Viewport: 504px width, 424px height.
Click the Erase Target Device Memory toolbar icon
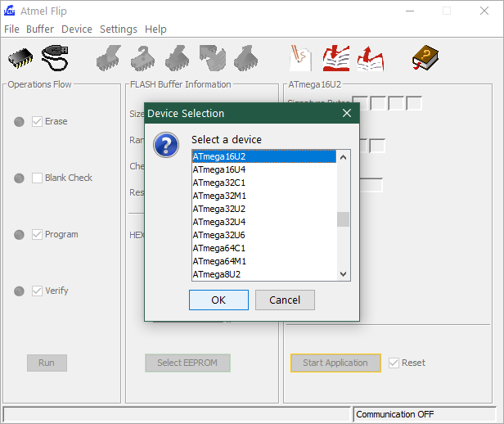[x=109, y=58]
